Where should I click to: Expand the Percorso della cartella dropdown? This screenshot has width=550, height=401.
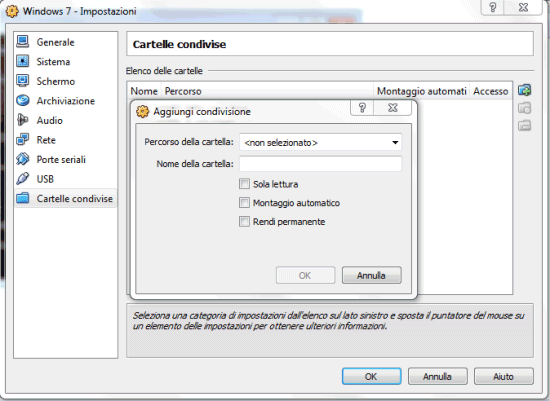(321, 142)
